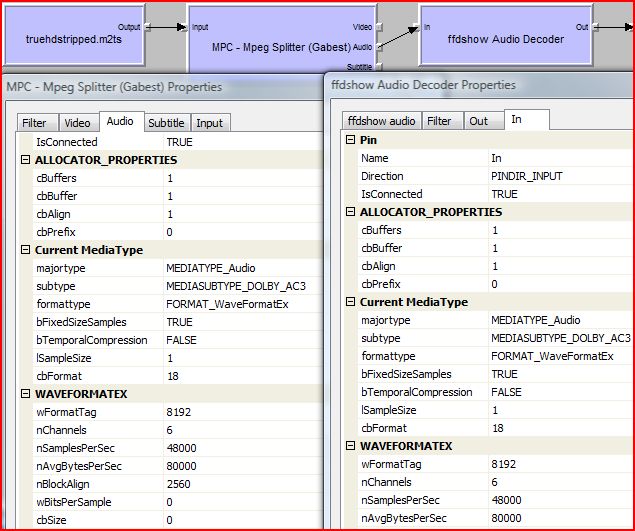
Task: Click the In pin of ffdshow Audio Decoder
Action: (416, 27)
